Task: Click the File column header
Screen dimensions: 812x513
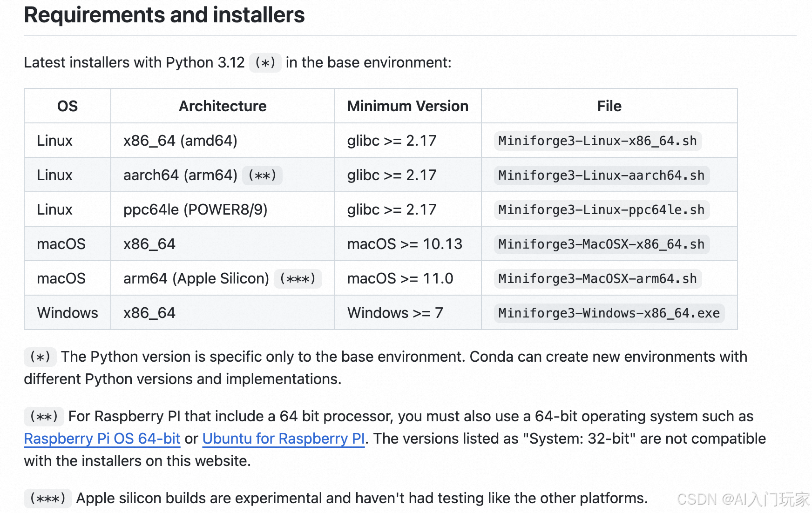Action: click(609, 106)
